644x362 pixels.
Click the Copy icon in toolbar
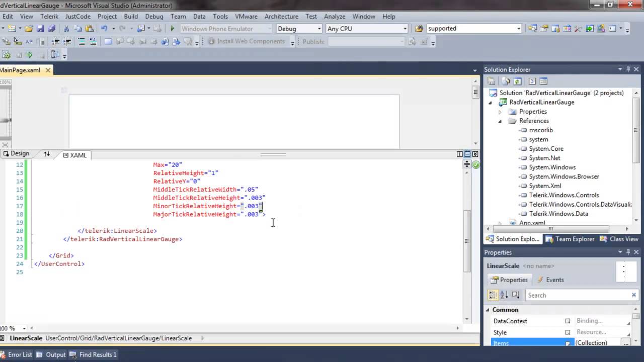coord(78,29)
